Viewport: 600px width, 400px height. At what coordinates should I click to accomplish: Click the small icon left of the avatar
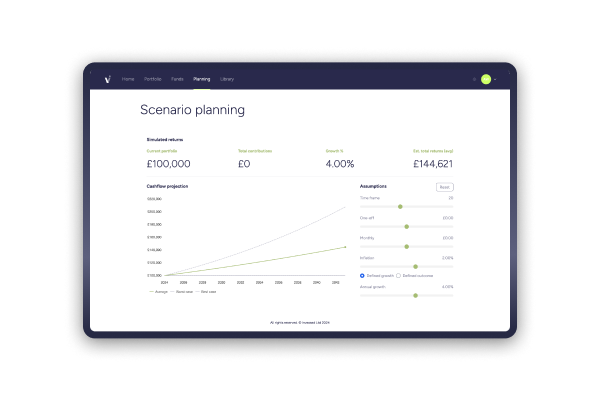474,78
